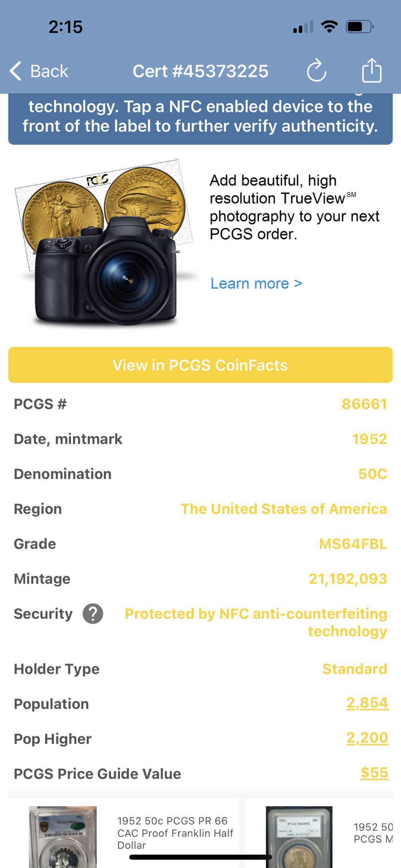This screenshot has height=868, width=401.
Task: Open the Population 2,854 link
Action: [x=367, y=703]
